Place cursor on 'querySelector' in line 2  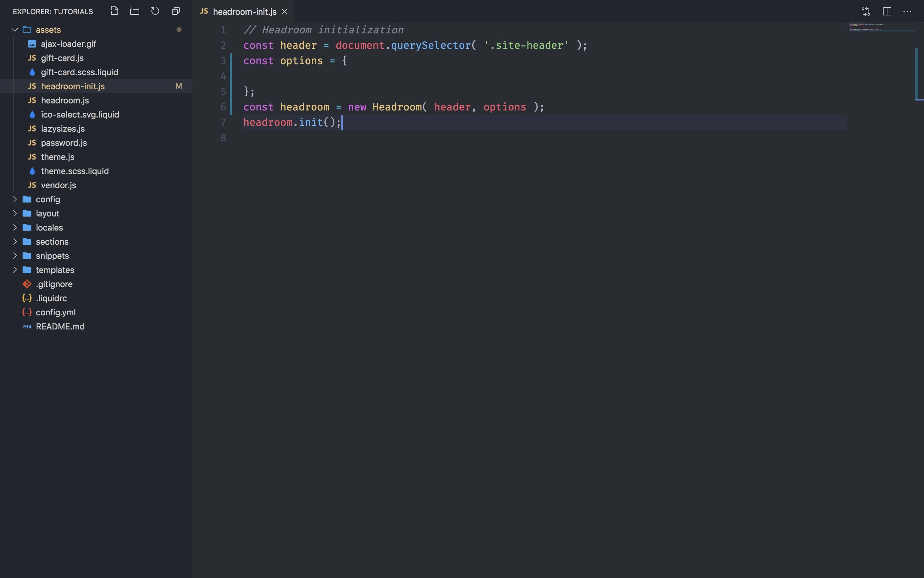coord(431,45)
